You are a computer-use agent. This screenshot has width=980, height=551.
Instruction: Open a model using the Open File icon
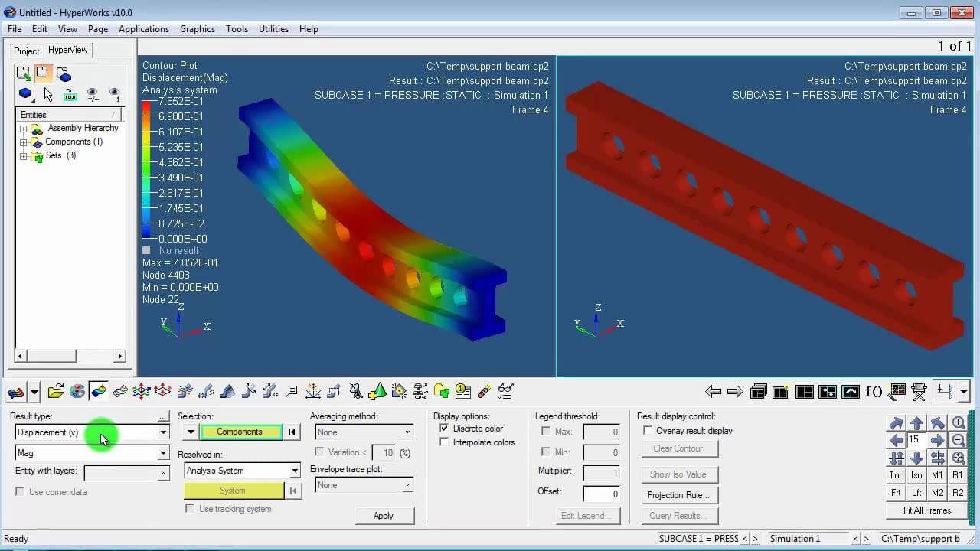56,391
